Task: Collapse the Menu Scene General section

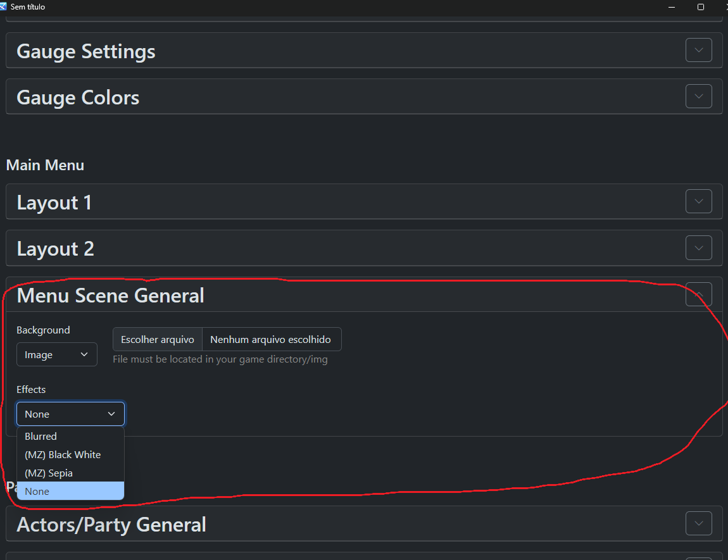Action: [698, 294]
